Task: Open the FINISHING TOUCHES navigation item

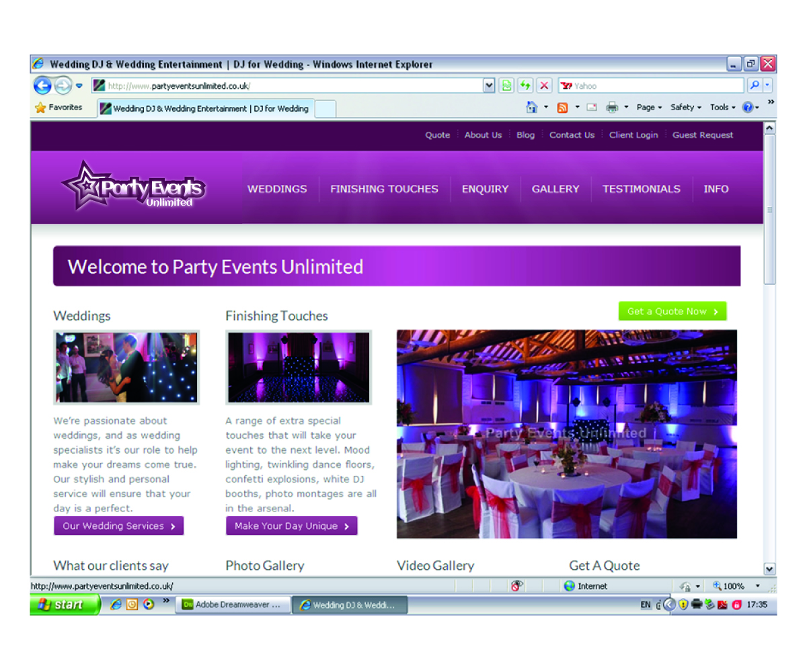Action: (384, 189)
